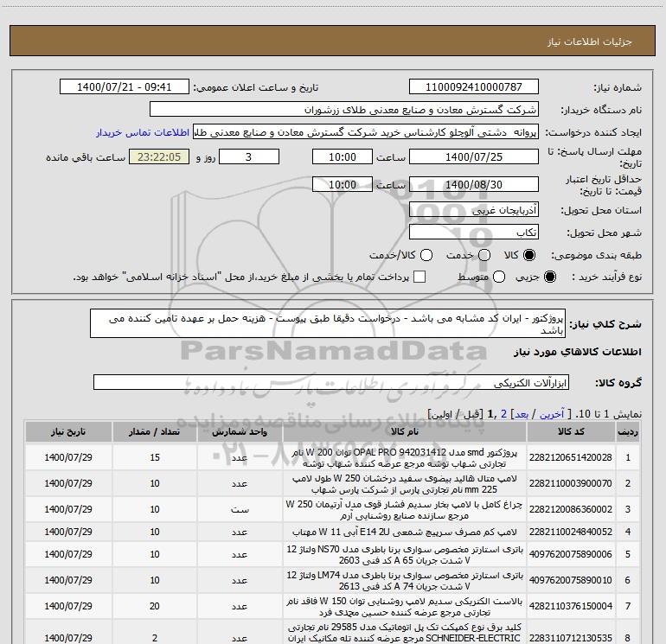The height and width of the screenshot is (644, 666).
Task: Go to بعد page link
Action: (522, 414)
